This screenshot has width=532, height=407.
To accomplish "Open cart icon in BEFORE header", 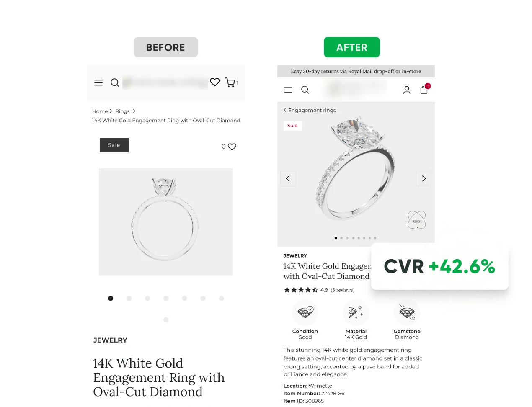I will 230,82.
